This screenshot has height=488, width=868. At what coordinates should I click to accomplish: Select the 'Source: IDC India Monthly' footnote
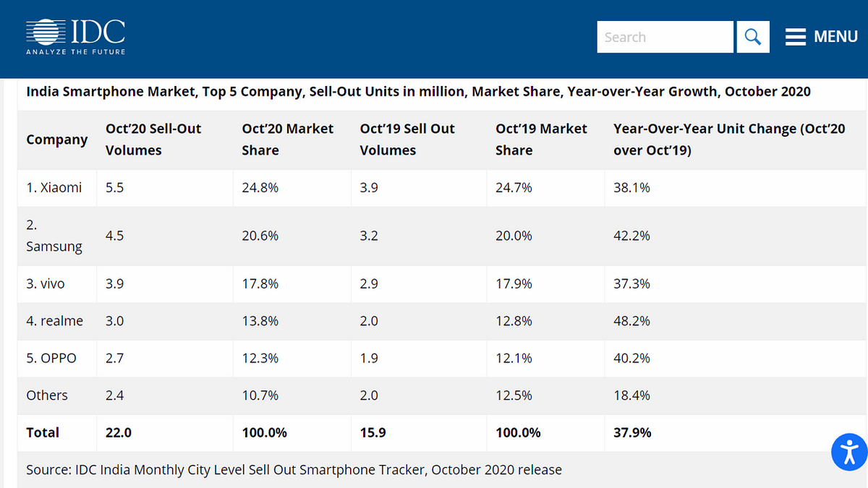pyautogui.click(x=294, y=470)
